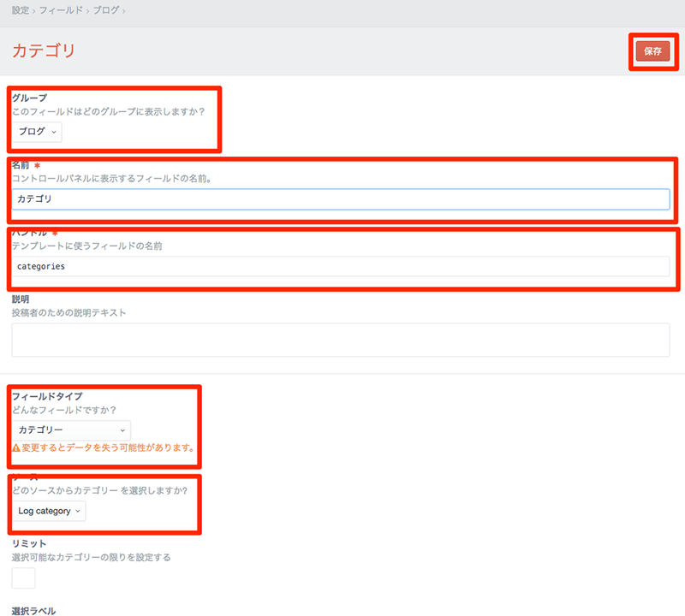Click the orange warning triangle icon

tap(16, 447)
